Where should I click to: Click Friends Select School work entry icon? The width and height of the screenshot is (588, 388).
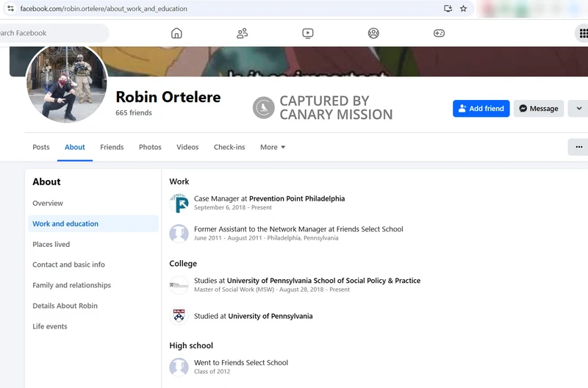179,234
